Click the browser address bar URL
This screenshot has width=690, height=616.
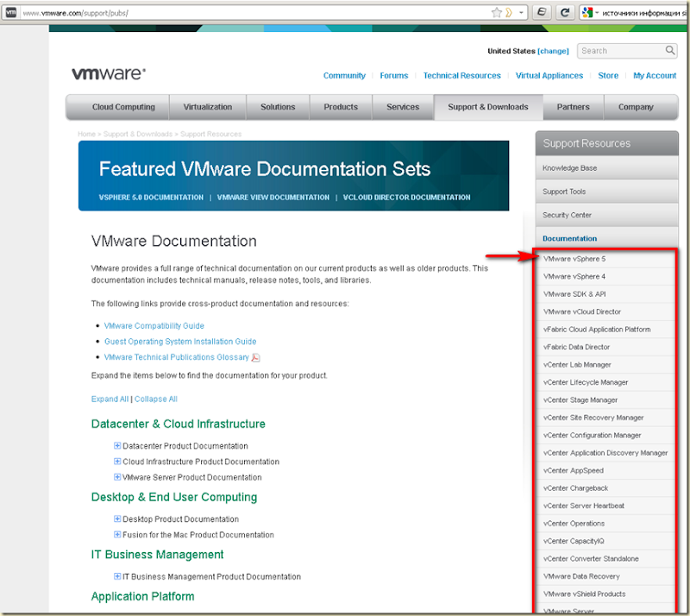pyautogui.click(x=75, y=13)
